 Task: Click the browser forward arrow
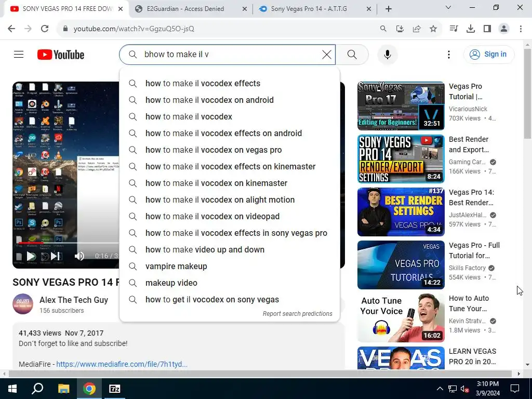(28, 29)
